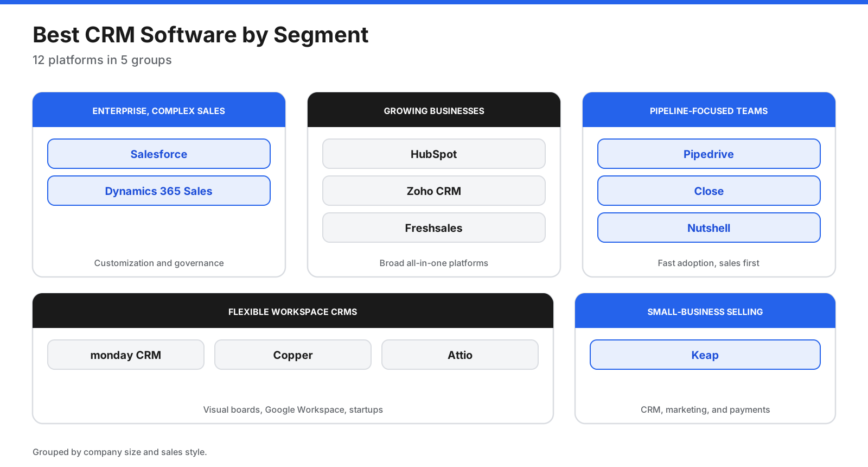
Task: Select the Freshsales platform pill
Action: [434, 228]
